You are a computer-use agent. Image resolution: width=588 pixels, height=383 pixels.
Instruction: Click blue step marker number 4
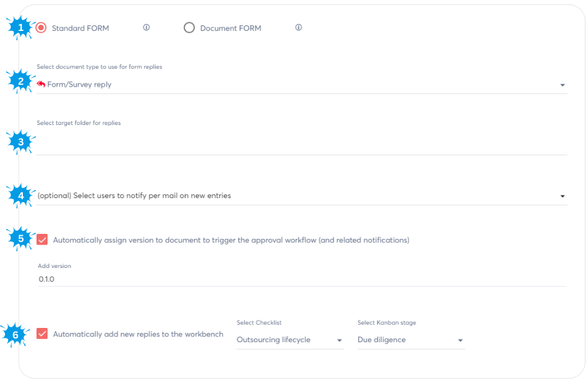click(x=20, y=196)
